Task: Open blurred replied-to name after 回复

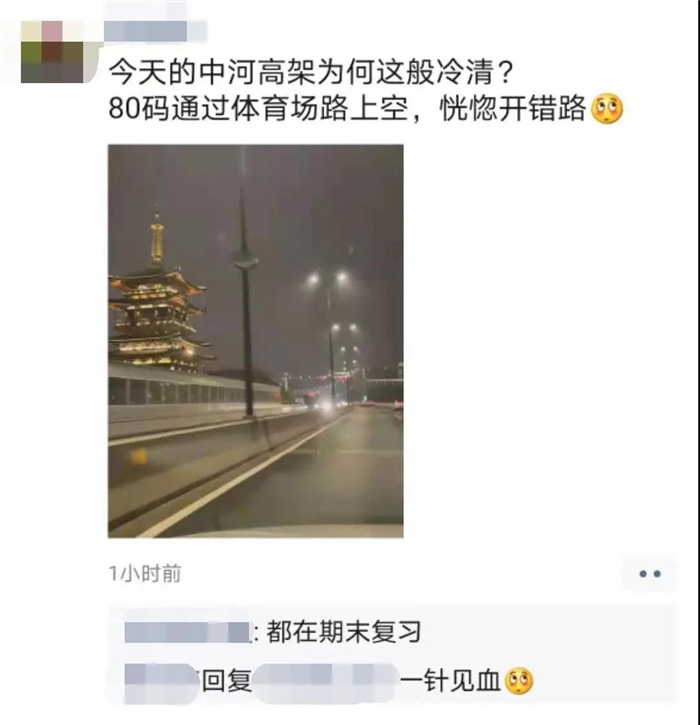Action: (325, 681)
